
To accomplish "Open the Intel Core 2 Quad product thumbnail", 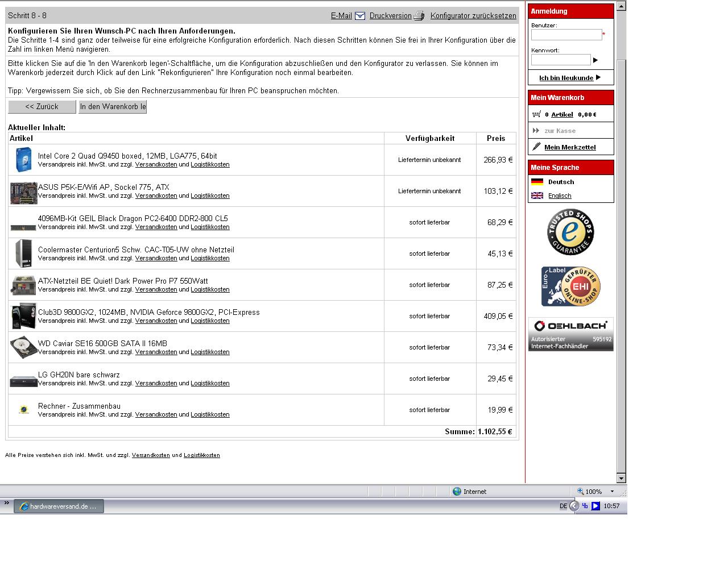I will (23, 160).
